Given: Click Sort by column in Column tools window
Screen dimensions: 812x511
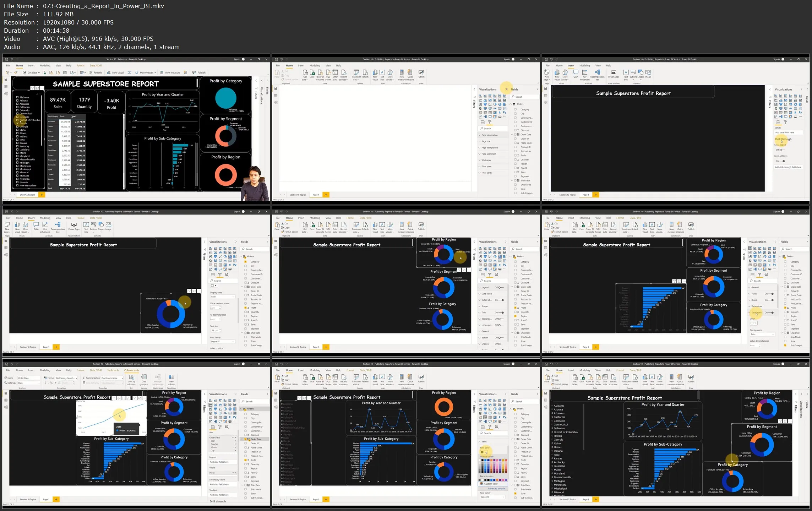Looking at the screenshot, I should pos(131,380).
